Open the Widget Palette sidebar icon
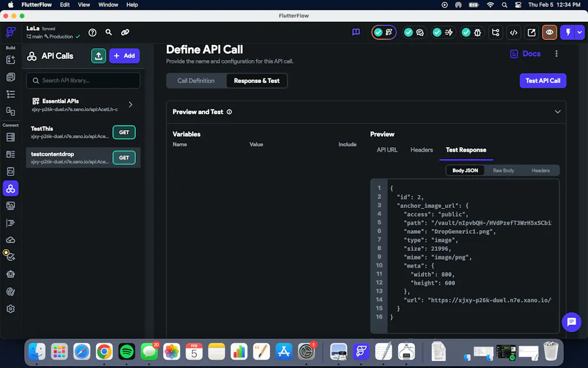The image size is (588, 368). (11, 59)
